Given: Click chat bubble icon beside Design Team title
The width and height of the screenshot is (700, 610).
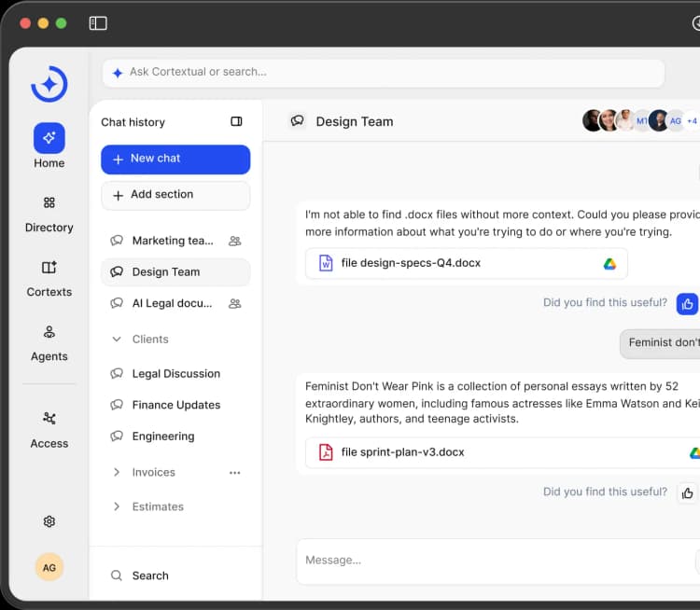Looking at the screenshot, I should 298,120.
